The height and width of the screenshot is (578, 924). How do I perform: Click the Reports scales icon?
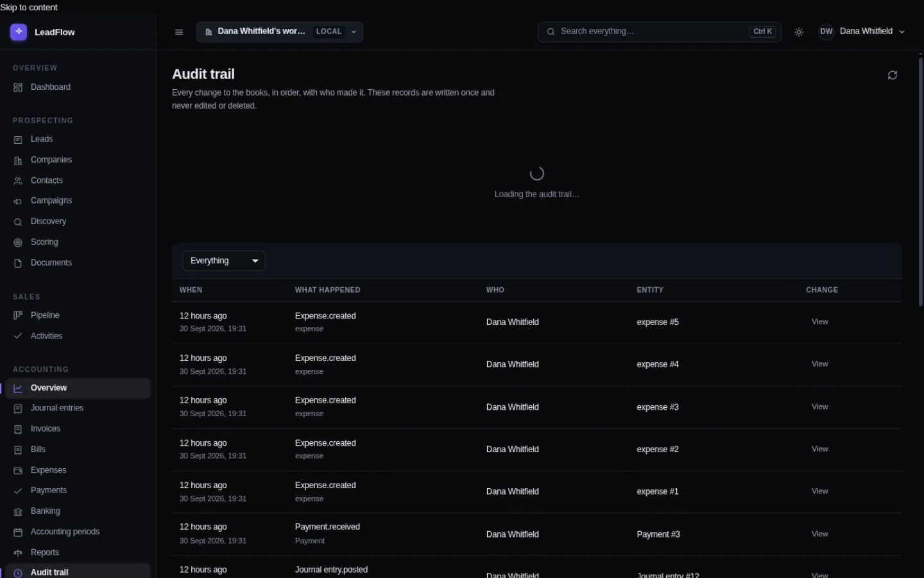point(18,552)
